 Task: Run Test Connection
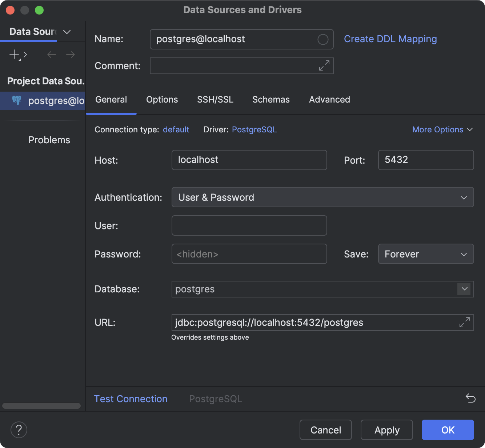point(131,399)
